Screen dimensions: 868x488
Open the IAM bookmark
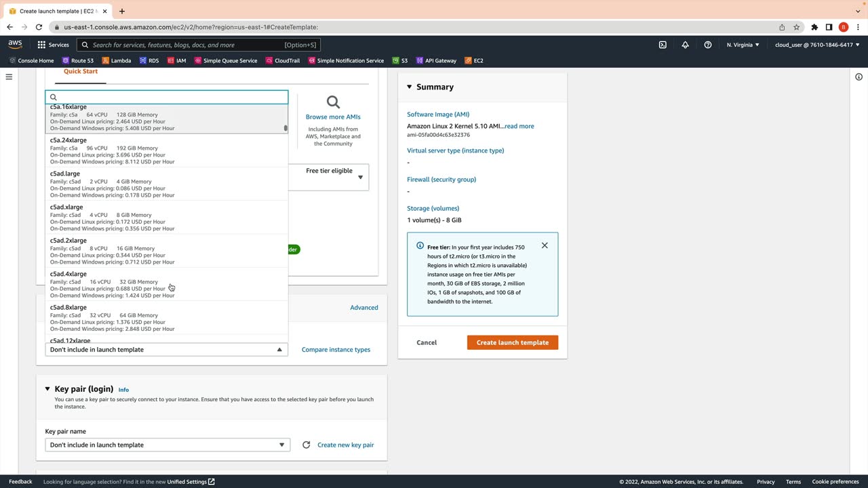[176, 60]
